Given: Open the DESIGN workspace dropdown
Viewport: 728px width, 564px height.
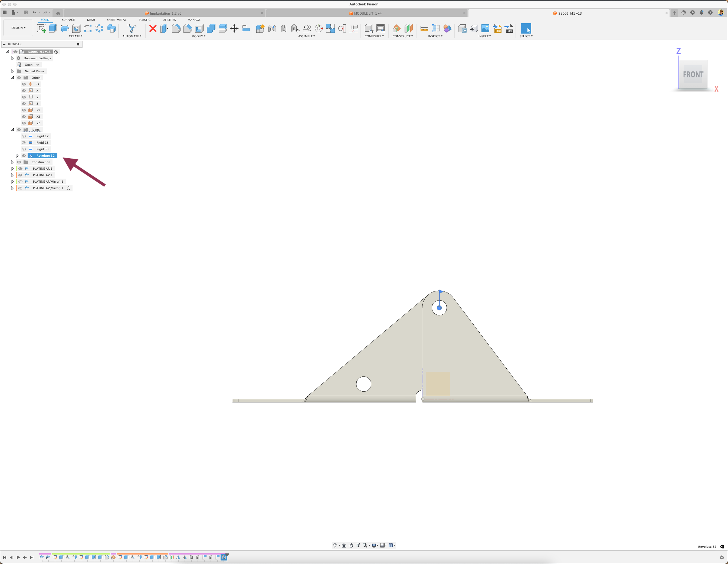Looking at the screenshot, I should [18, 28].
